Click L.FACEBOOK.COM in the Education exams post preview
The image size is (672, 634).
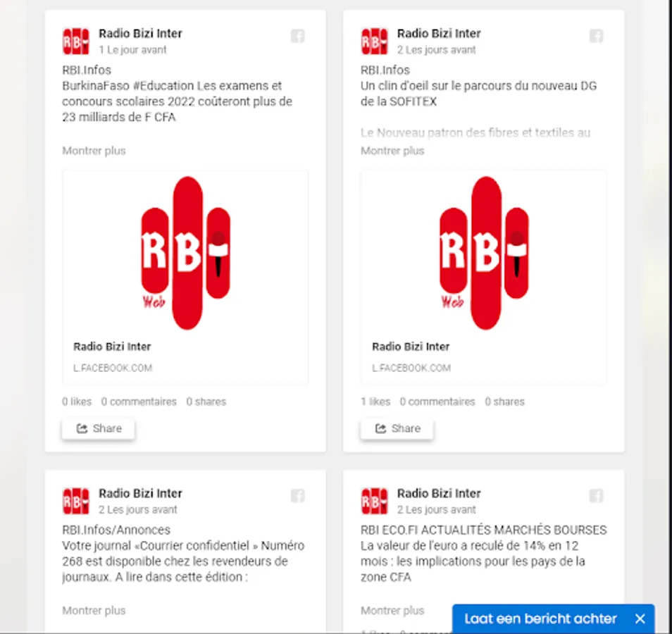[113, 368]
